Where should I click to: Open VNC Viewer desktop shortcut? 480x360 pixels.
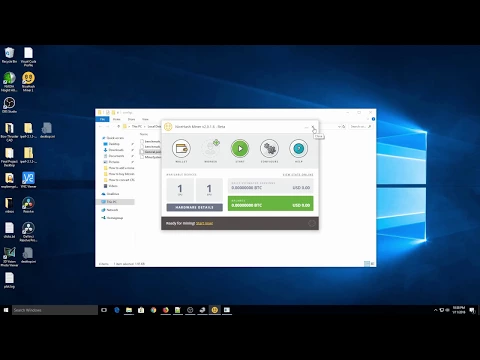coord(28,180)
